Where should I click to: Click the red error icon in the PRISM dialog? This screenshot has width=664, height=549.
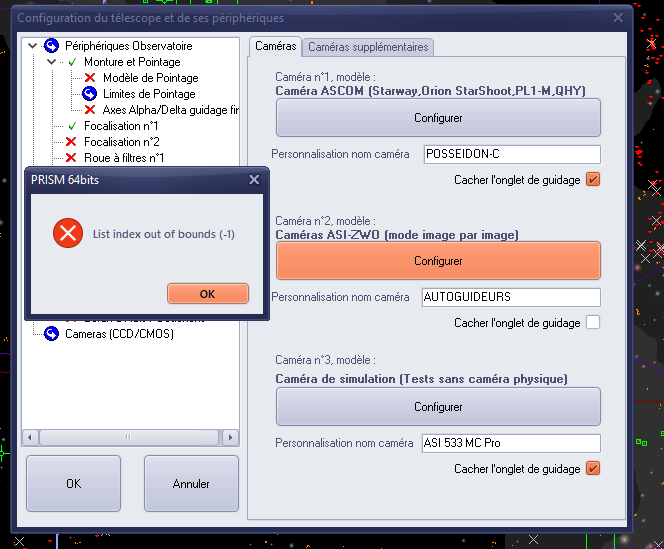(67, 234)
